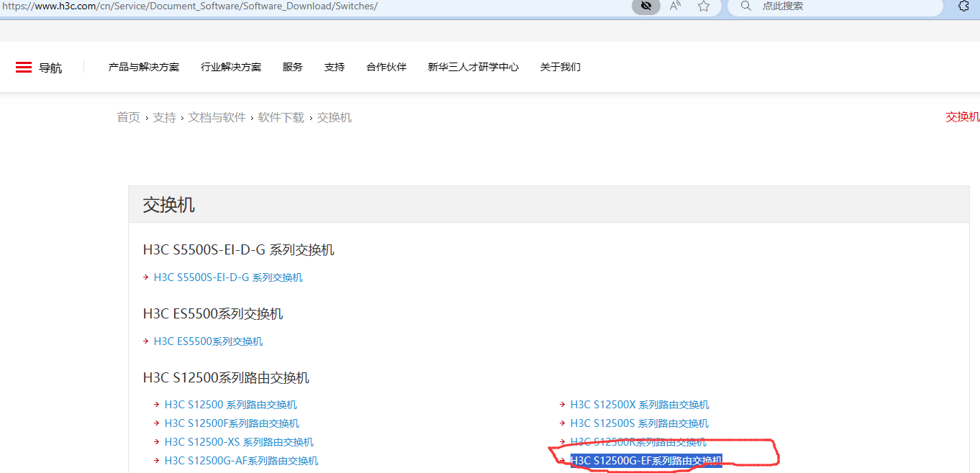Add page to favorites with star icon

point(704,6)
